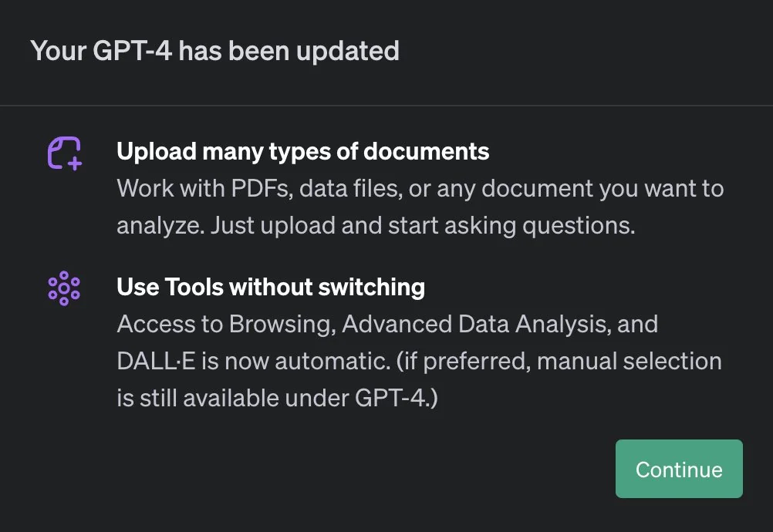Click the folded corner of the document icon
Image resolution: width=773 pixels, height=532 pixels.
pyautogui.click(x=57, y=143)
